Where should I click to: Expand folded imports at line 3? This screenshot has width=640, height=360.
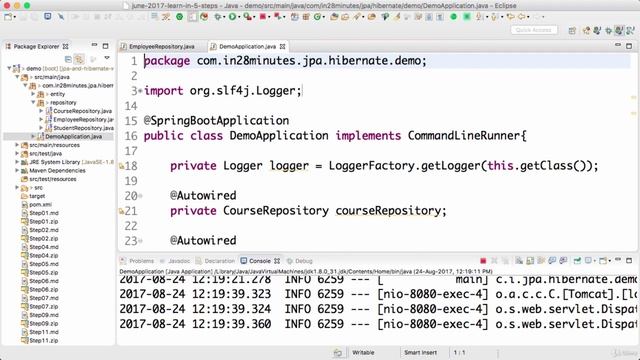[140, 91]
